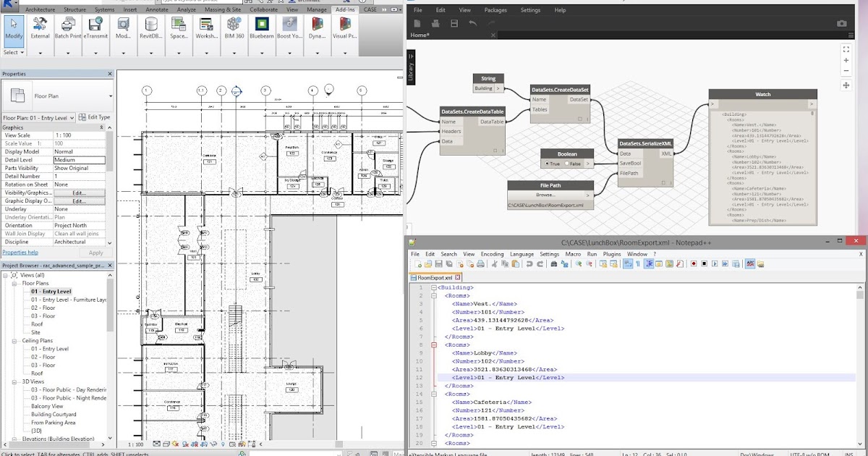The height and width of the screenshot is (456, 868).
Task: Open 02 - Floor under Floor Plans
Action: tap(43, 308)
